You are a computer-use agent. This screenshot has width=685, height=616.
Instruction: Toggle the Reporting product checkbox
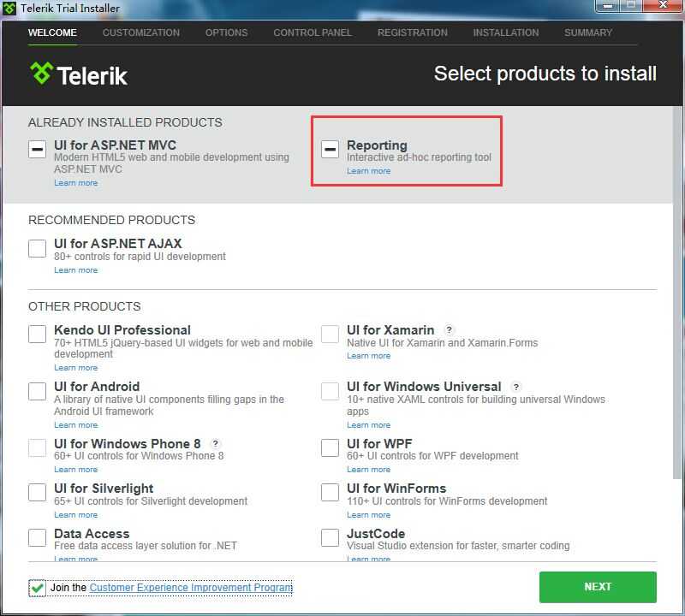[330, 150]
